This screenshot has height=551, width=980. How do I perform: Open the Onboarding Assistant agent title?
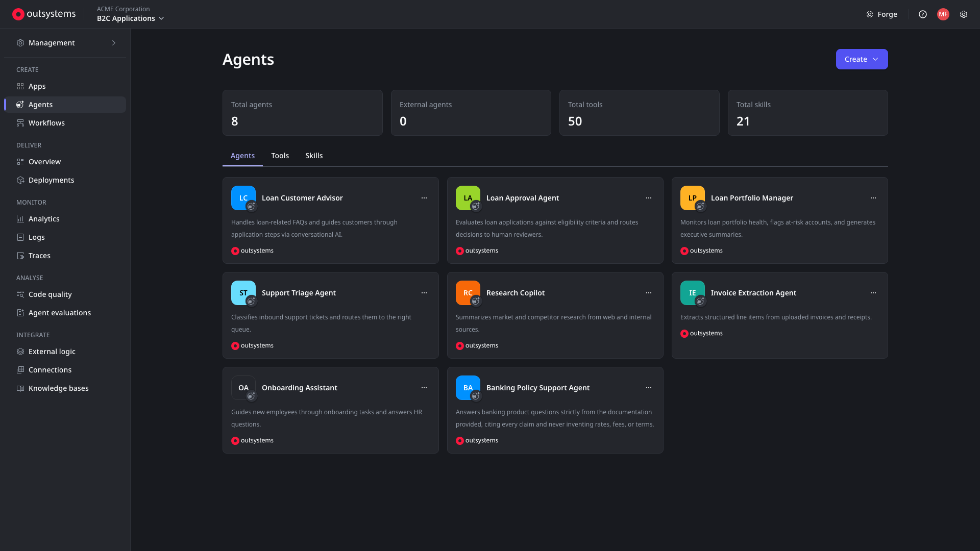pos(299,388)
